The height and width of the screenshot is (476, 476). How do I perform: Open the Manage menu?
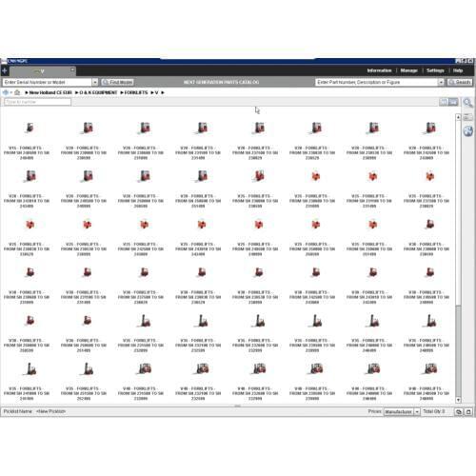point(409,70)
